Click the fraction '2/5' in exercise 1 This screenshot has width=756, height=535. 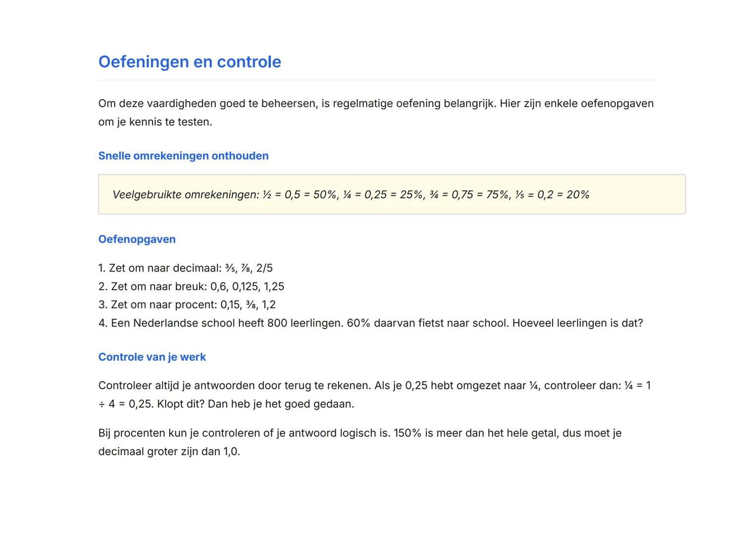pos(264,268)
